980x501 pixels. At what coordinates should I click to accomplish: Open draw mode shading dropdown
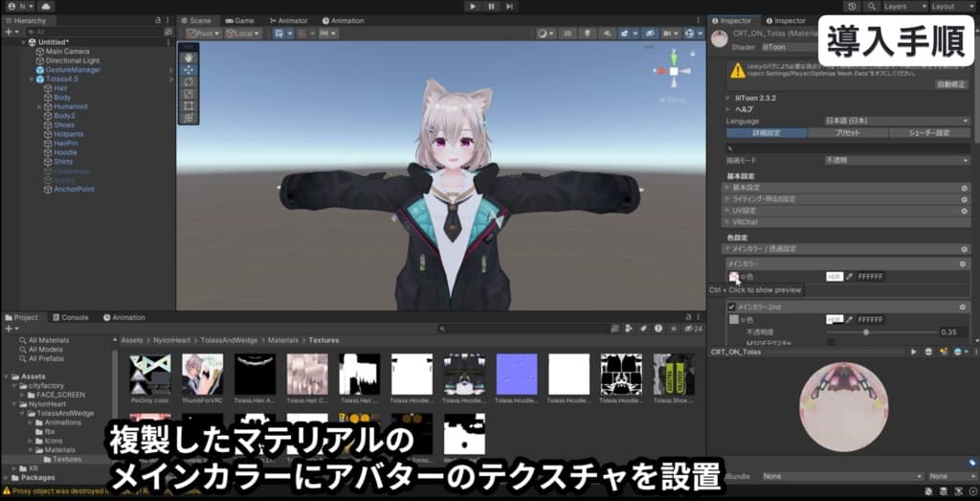pyautogui.click(x=545, y=34)
